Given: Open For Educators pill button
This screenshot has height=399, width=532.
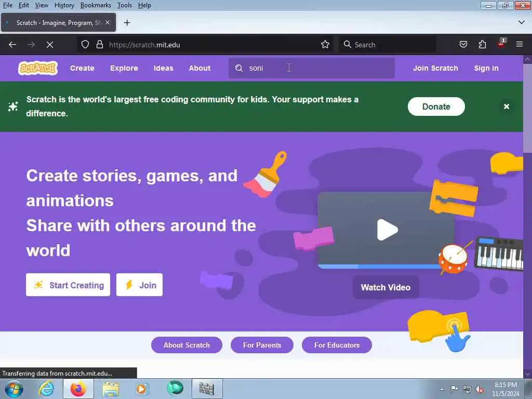Looking at the screenshot, I should 337,345.
